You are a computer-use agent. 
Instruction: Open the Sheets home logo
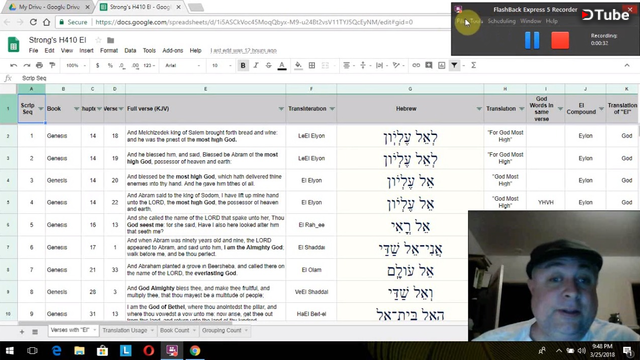[13, 44]
